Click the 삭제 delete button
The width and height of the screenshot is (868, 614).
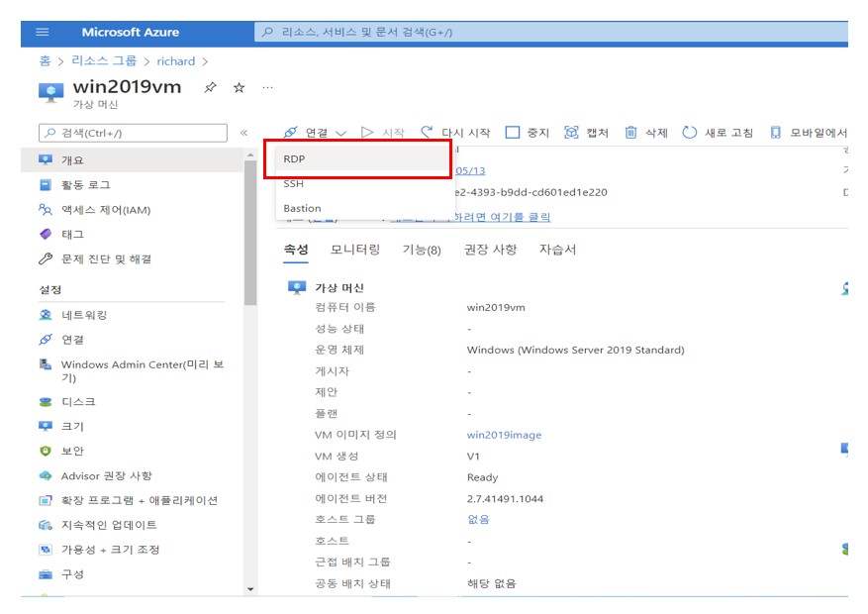click(x=646, y=133)
